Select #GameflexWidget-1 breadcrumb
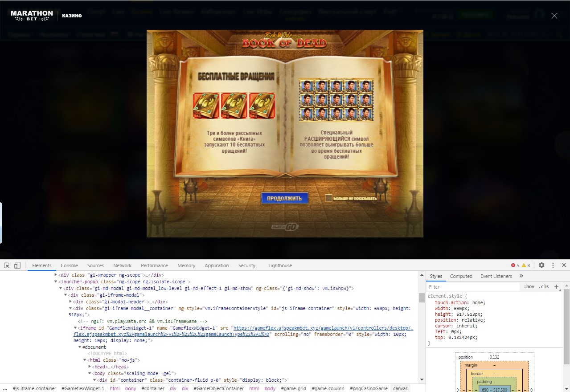The height and width of the screenshot is (392, 570). 82,388
